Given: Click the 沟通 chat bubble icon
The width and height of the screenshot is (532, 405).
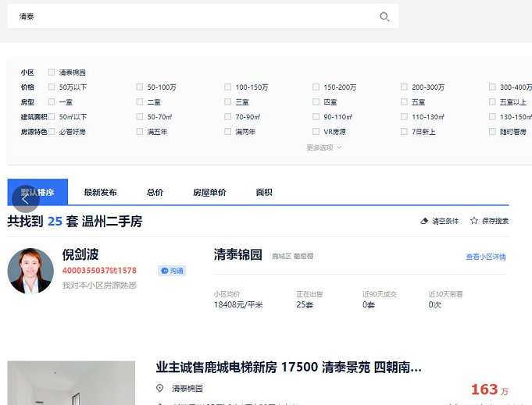Looking at the screenshot, I should click(x=165, y=271).
